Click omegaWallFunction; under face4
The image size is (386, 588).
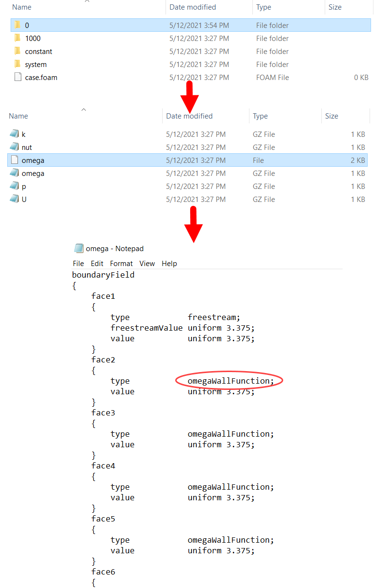point(231,487)
